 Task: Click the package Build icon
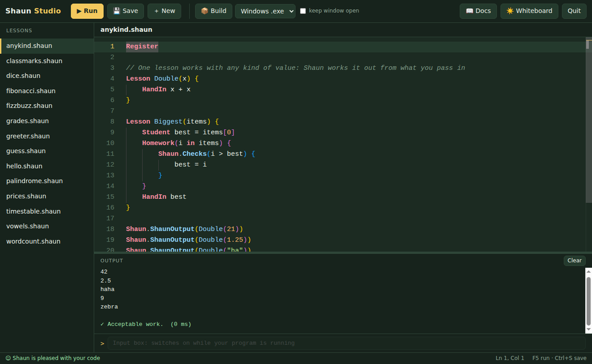(x=205, y=11)
